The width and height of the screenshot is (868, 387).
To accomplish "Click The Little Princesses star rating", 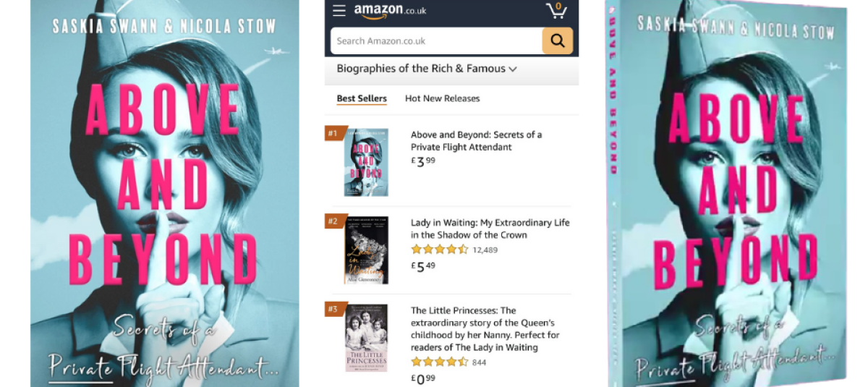I will 439,362.
